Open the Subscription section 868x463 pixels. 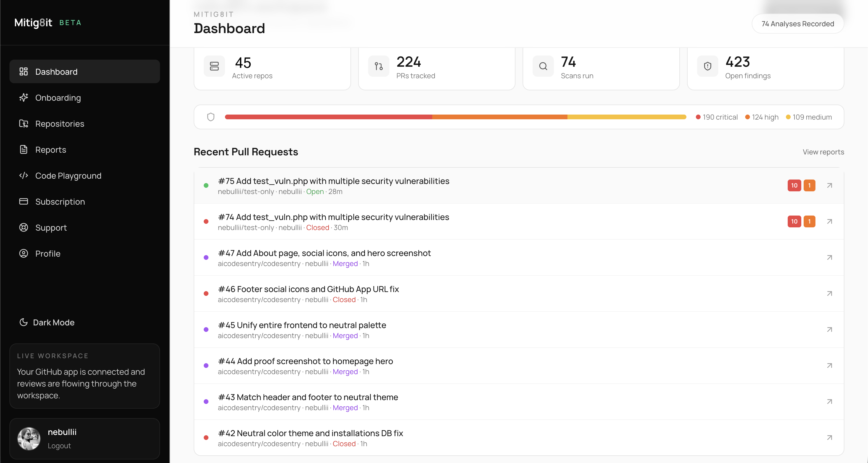coord(60,201)
